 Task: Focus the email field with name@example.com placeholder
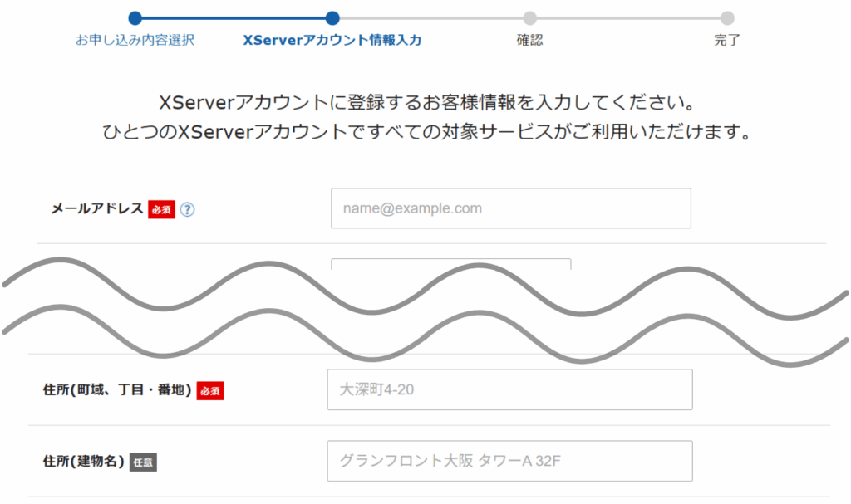tap(511, 208)
